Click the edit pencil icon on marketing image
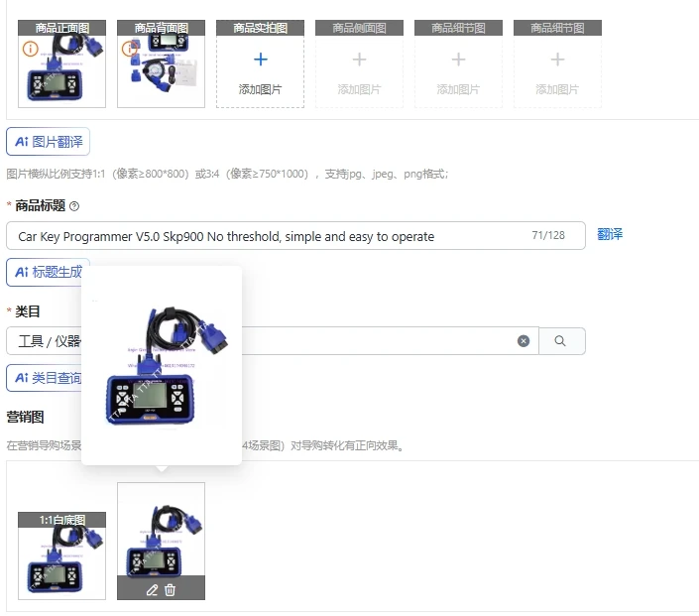The image size is (699, 616). [x=152, y=590]
